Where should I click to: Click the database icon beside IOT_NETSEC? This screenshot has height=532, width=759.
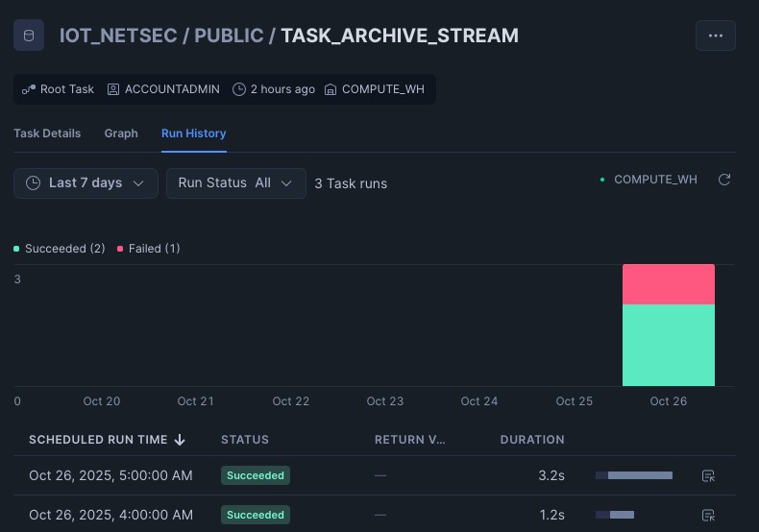[29, 36]
